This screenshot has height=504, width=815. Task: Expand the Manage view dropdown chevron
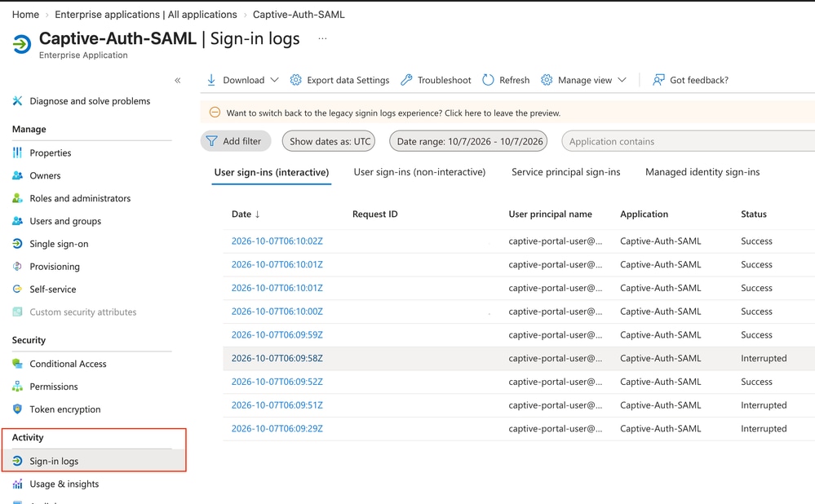(622, 80)
